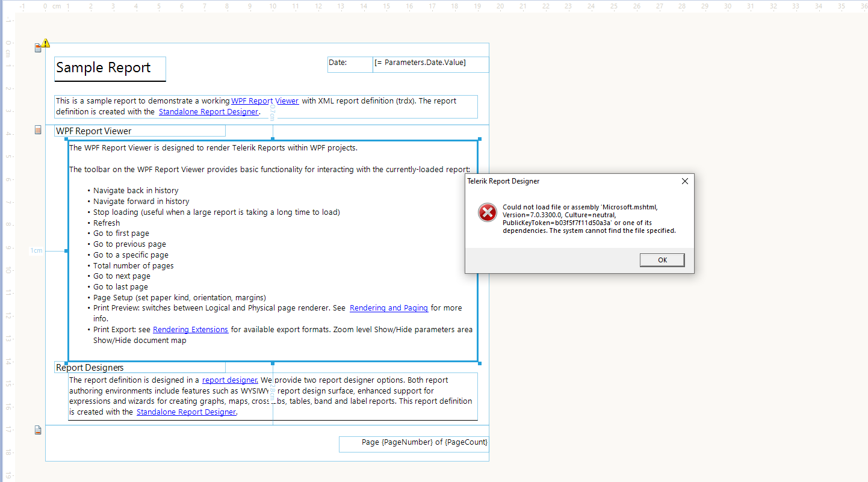Select the "Date:" label
This screenshot has width=868, height=482.
pos(350,64)
